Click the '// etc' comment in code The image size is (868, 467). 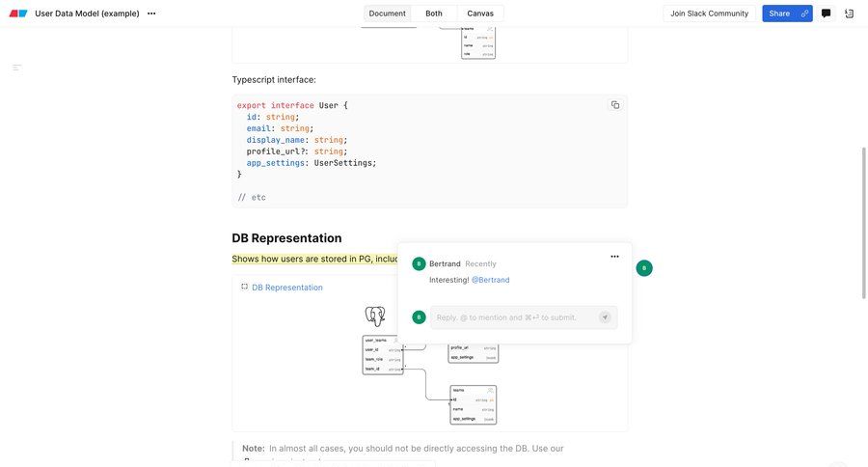(252, 197)
